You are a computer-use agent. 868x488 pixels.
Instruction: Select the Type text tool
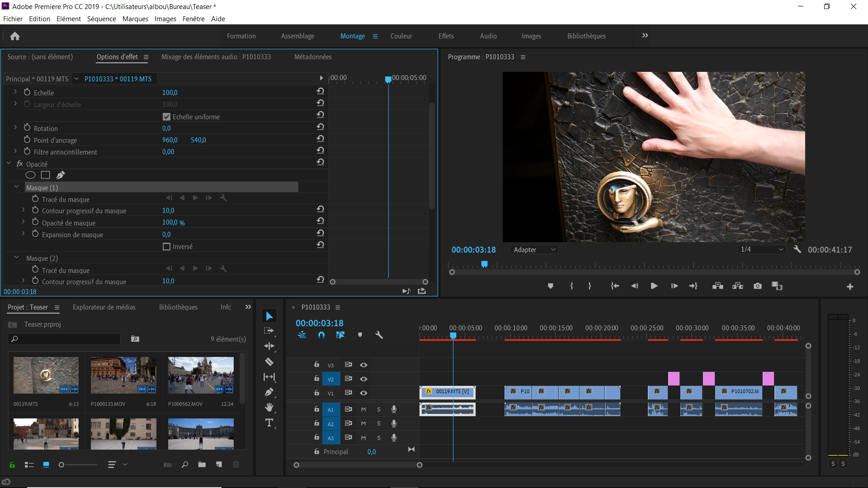point(269,423)
